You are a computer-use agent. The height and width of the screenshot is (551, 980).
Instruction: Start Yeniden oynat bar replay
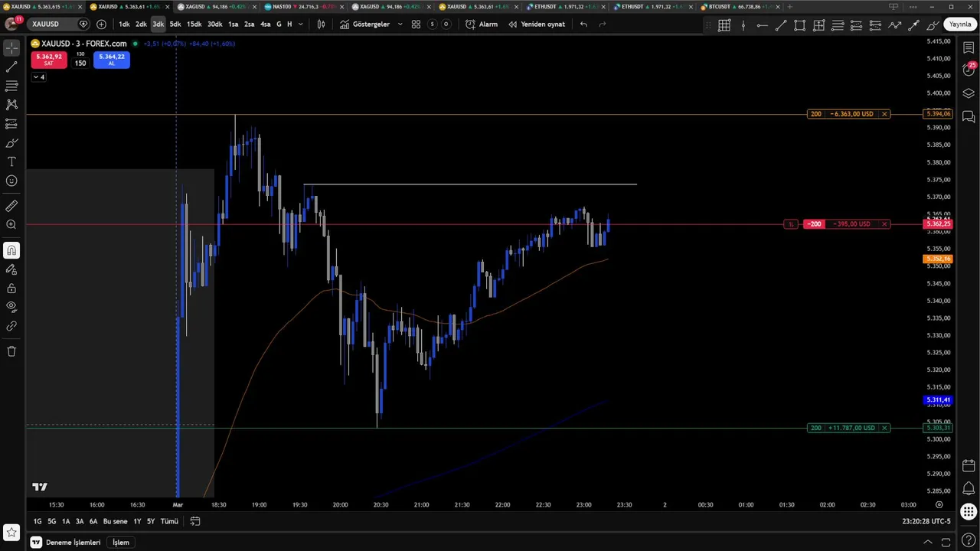[x=537, y=24]
